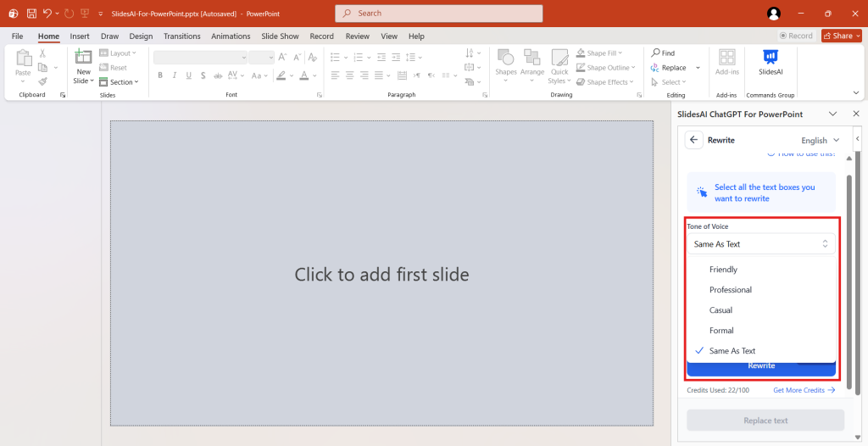Toggle Underline formatting
Screen dimensions: 868x446
tap(189, 75)
